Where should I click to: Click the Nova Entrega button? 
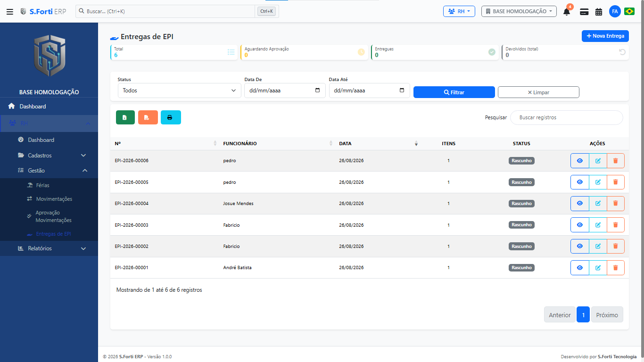click(605, 36)
